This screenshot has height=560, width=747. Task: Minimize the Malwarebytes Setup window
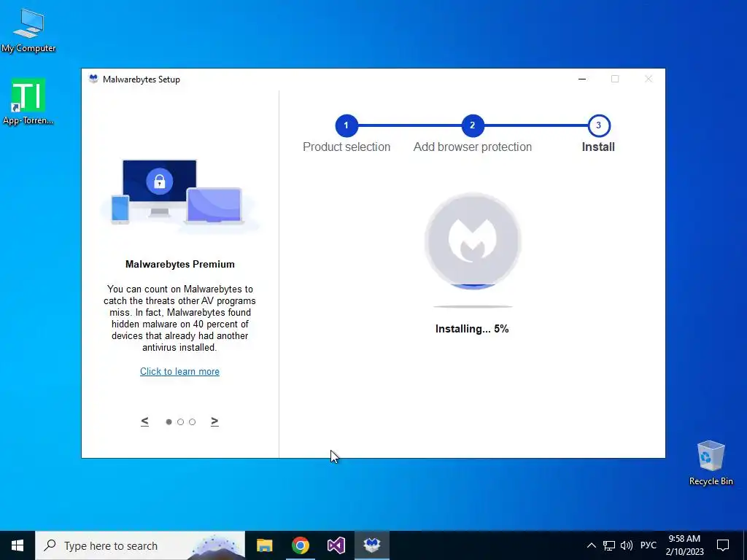point(582,79)
